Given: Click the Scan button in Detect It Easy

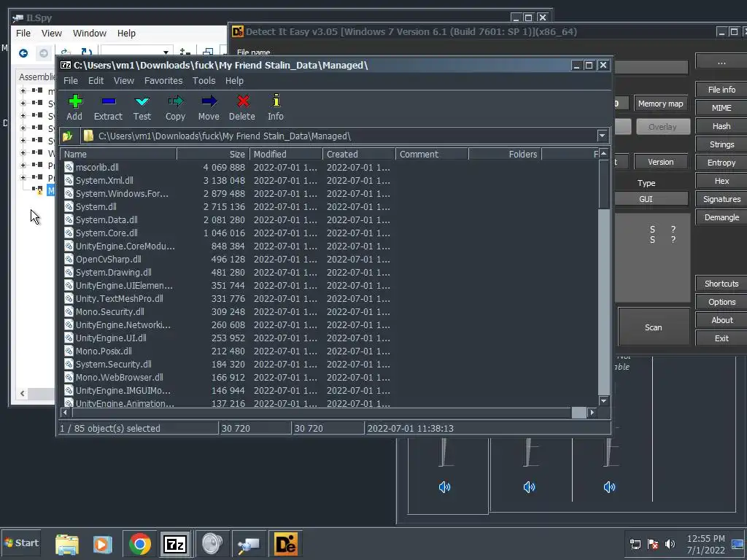Looking at the screenshot, I should pos(654,327).
